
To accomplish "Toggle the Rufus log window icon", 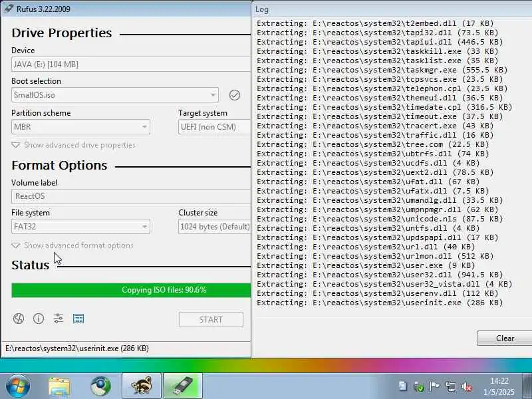I will 78,319.
